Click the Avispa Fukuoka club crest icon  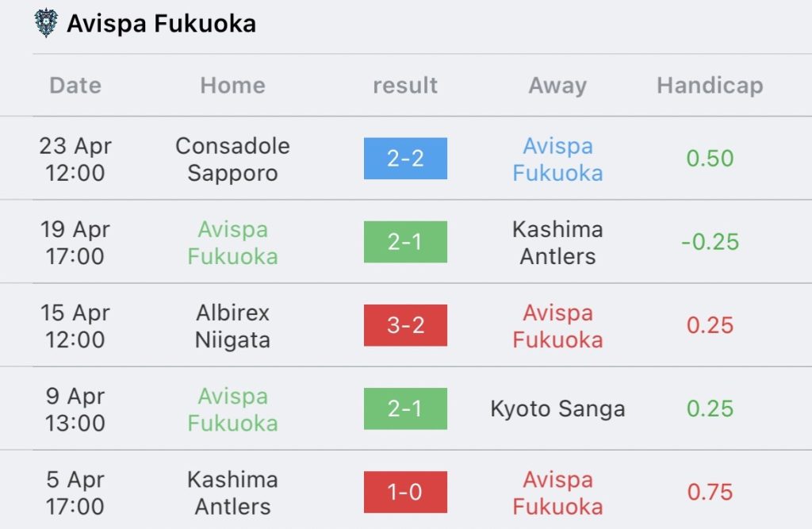coord(46,23)
